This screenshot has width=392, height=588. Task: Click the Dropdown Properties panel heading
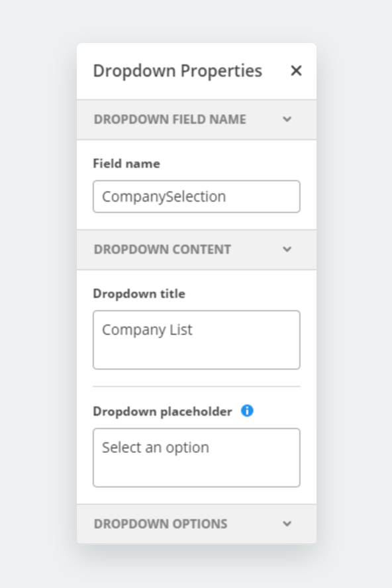[x=177, y=71]
